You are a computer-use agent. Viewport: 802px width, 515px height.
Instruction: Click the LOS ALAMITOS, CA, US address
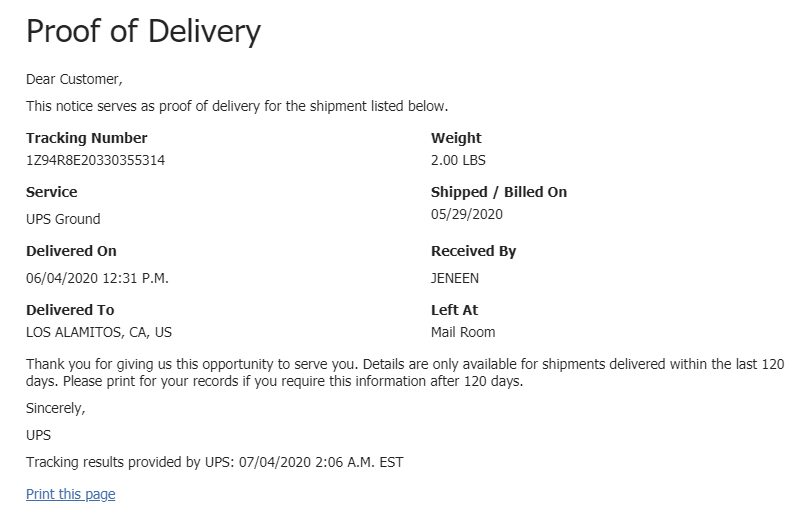pos(99,332)
